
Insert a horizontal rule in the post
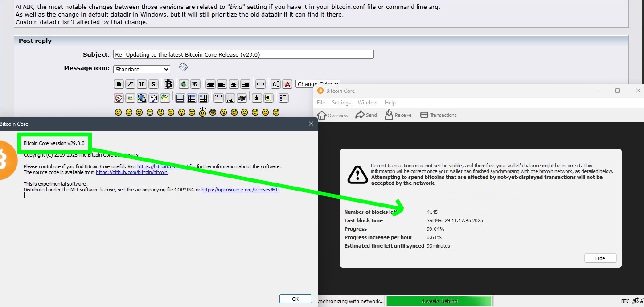[261, 84]
